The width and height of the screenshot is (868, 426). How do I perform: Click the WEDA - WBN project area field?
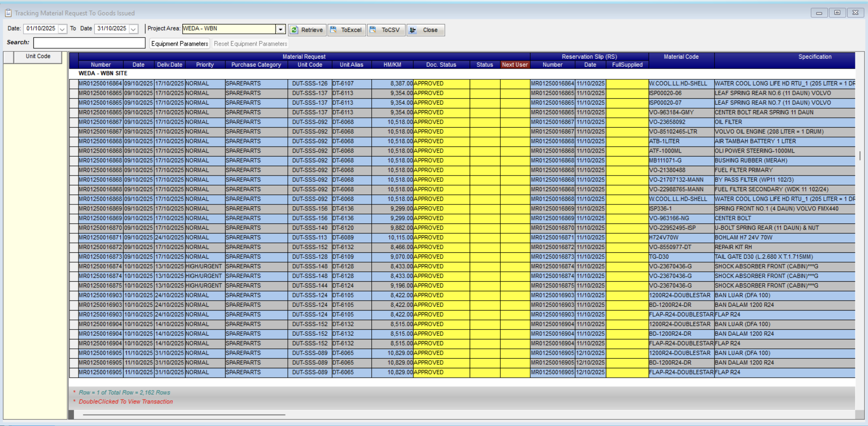coord(229,29)
